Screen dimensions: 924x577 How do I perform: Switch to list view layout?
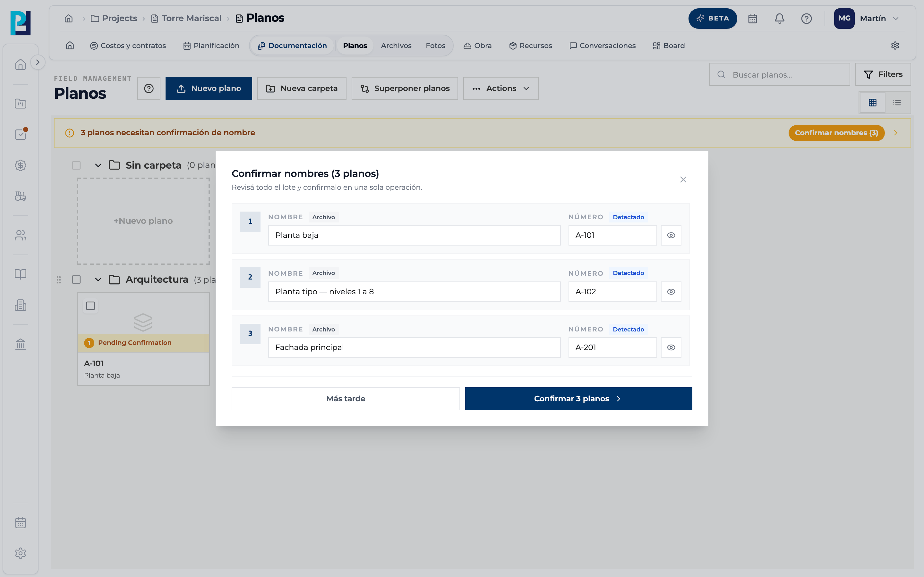[x=897, y=103]
